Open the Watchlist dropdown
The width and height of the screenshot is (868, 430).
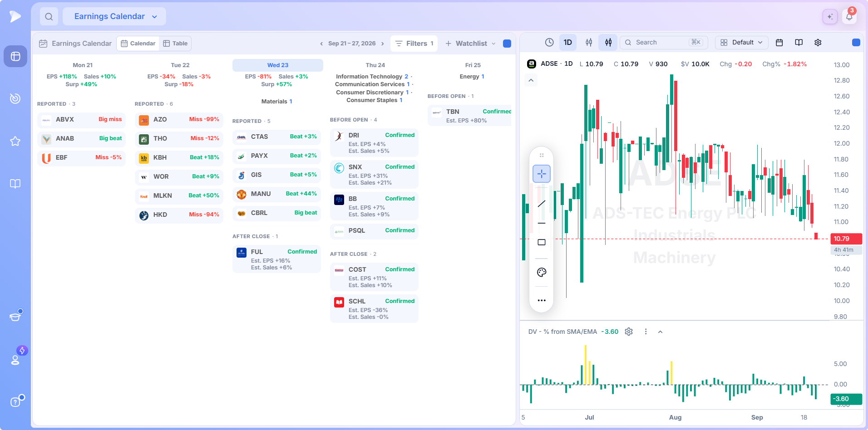470,44
